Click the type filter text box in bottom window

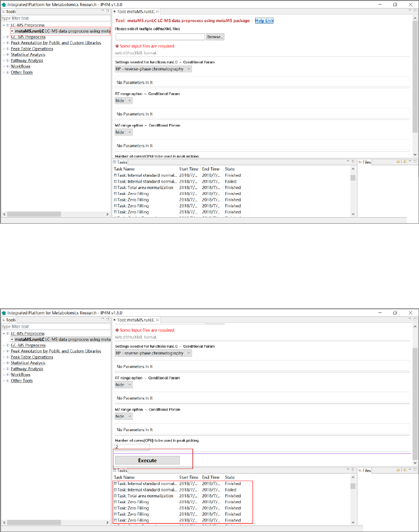pyautogui.click(x=56, y=327)
